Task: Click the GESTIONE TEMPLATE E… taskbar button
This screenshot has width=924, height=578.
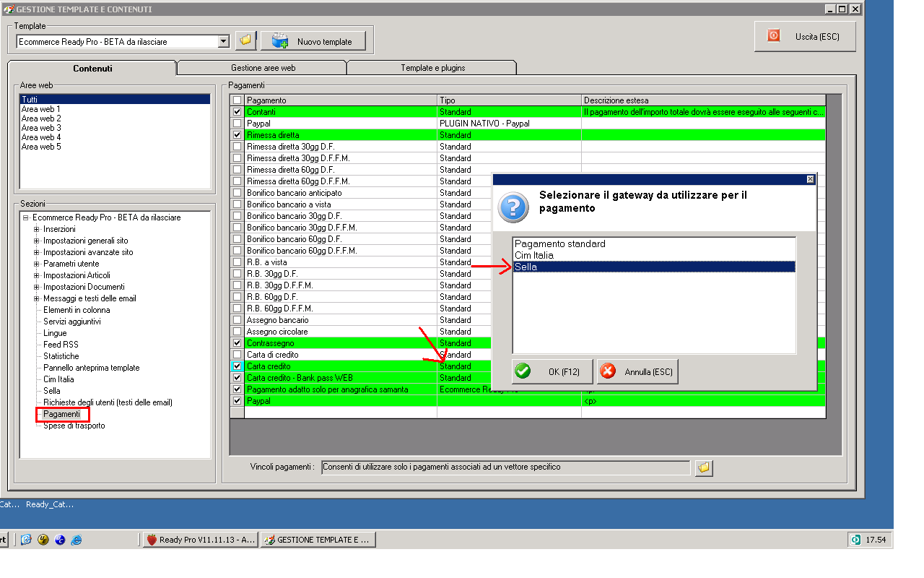Action: (318, 540)
